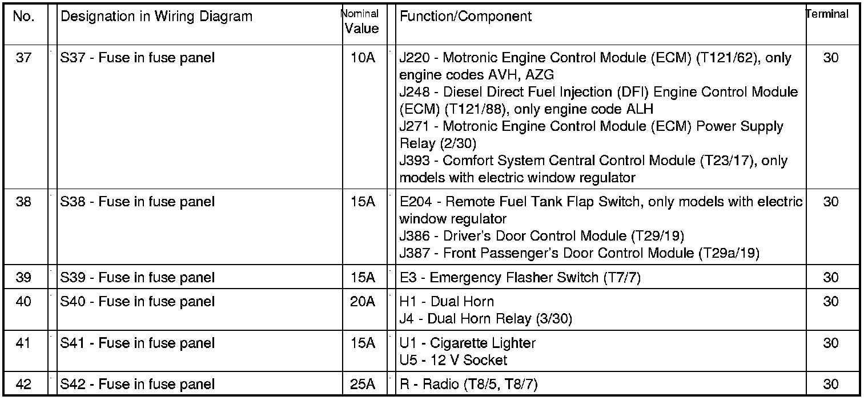Click the "J387 - Front Passenger's Door Control Module" line
Screen dimensions: 868x400
pos(579,253)
